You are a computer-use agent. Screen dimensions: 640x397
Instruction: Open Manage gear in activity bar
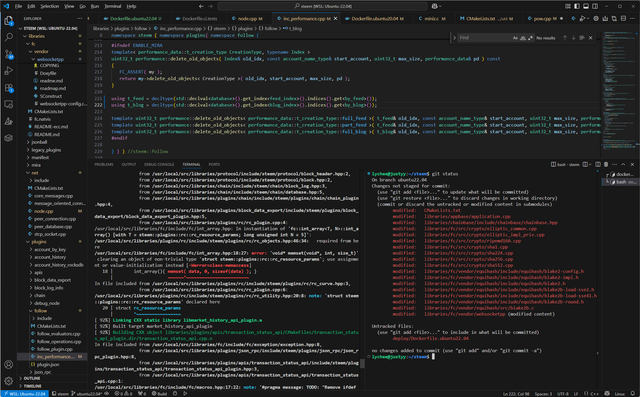[9, 381]
